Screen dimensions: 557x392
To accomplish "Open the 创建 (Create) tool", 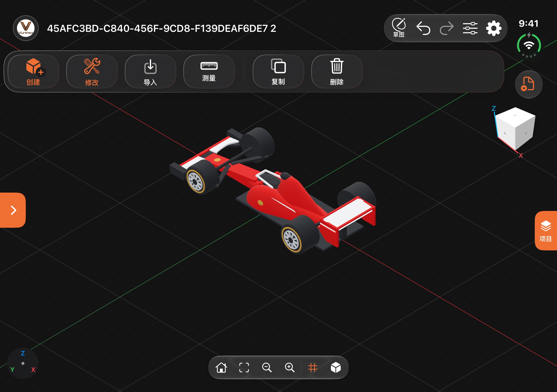I will pyautogui.click(x=33, y=72).
